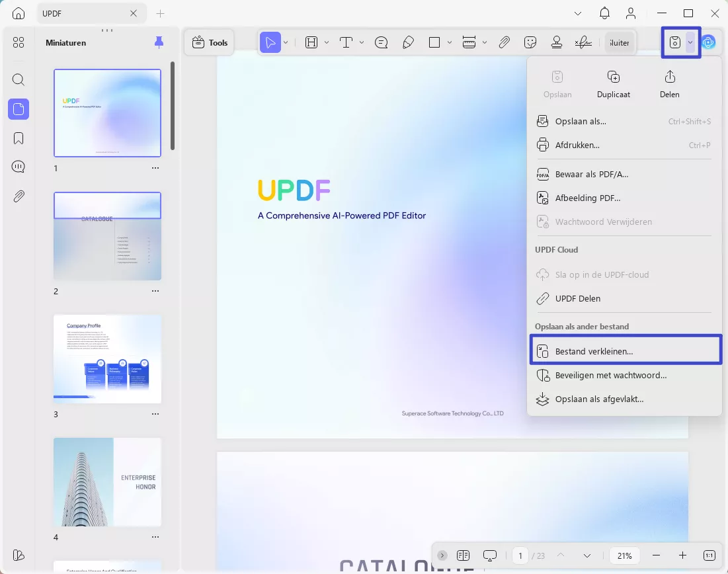Select page 3 Company Profile thumbnail
Viewport: 728px width, 574px height.
coord(107,358)
